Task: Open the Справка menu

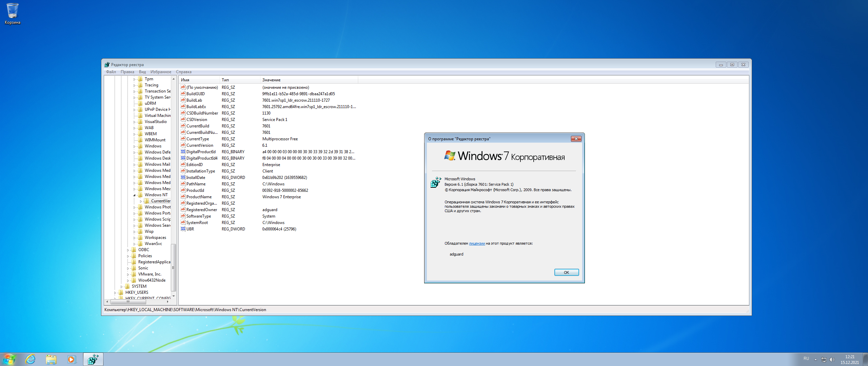Action: tap(184, 72)
